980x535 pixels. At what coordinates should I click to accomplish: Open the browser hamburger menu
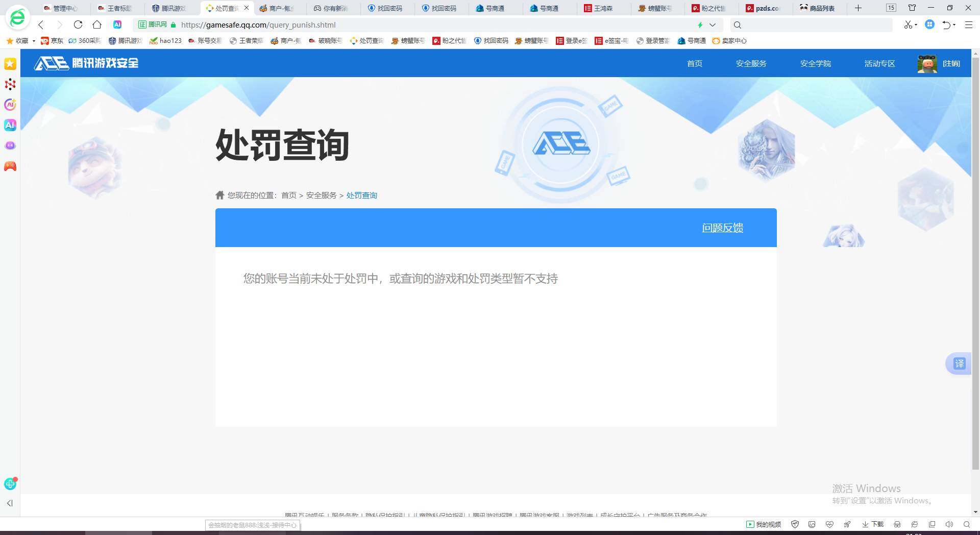[x=969, y=25]
